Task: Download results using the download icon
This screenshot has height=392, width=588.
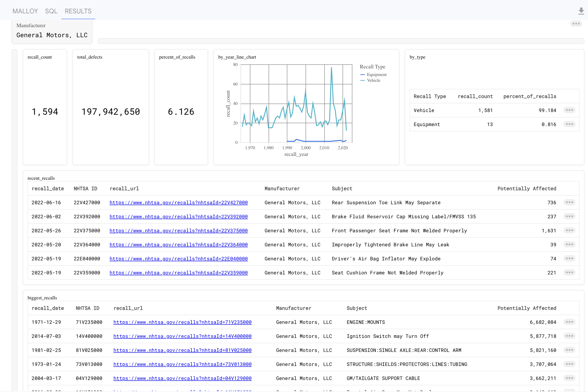Action: pyautogui.click(x=581, y=11)
